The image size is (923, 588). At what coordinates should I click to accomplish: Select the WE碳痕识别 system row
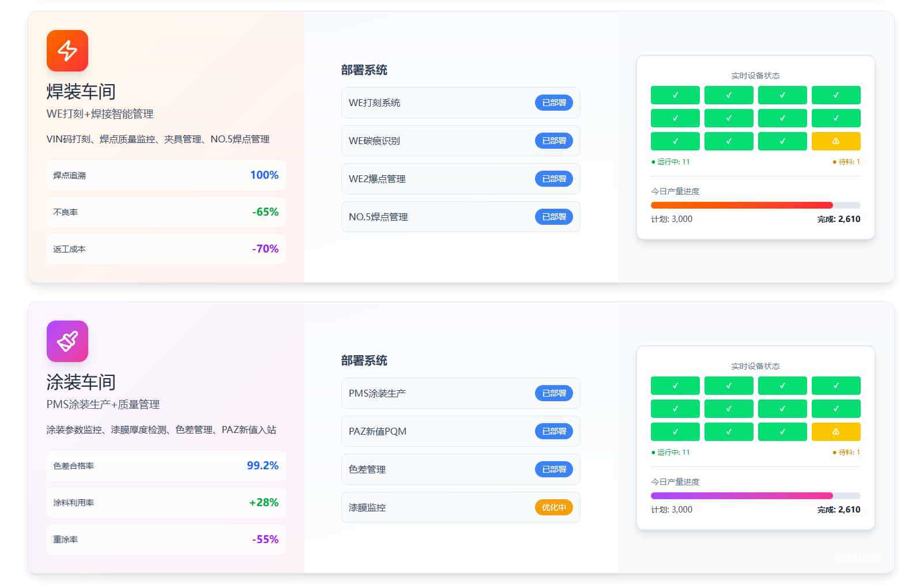(x=460, y=141)
